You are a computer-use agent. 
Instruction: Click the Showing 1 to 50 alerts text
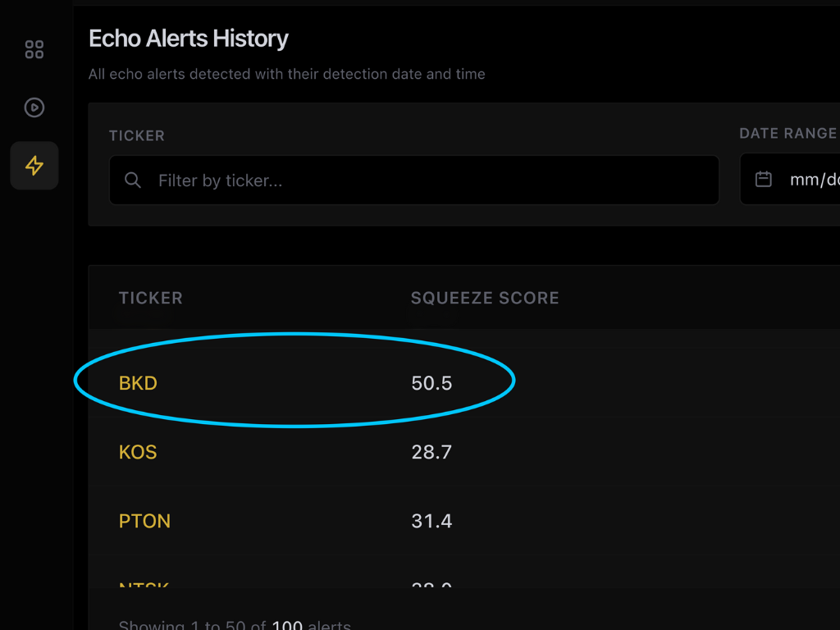click(235, 625)
